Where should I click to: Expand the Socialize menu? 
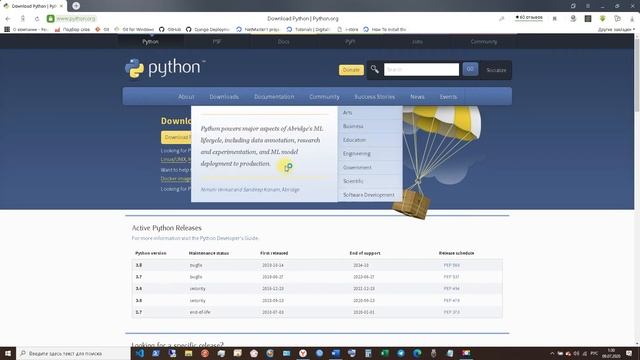click(x=496, y=70)
